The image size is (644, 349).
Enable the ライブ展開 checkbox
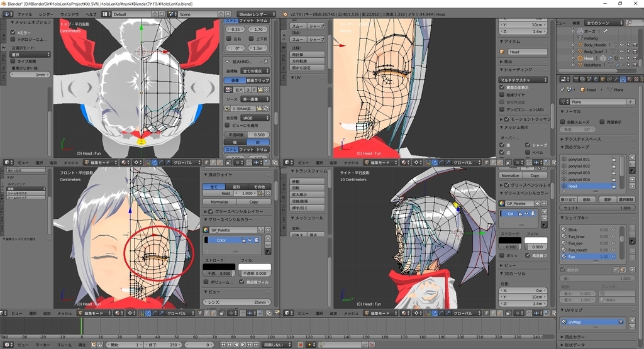(13, 61)
